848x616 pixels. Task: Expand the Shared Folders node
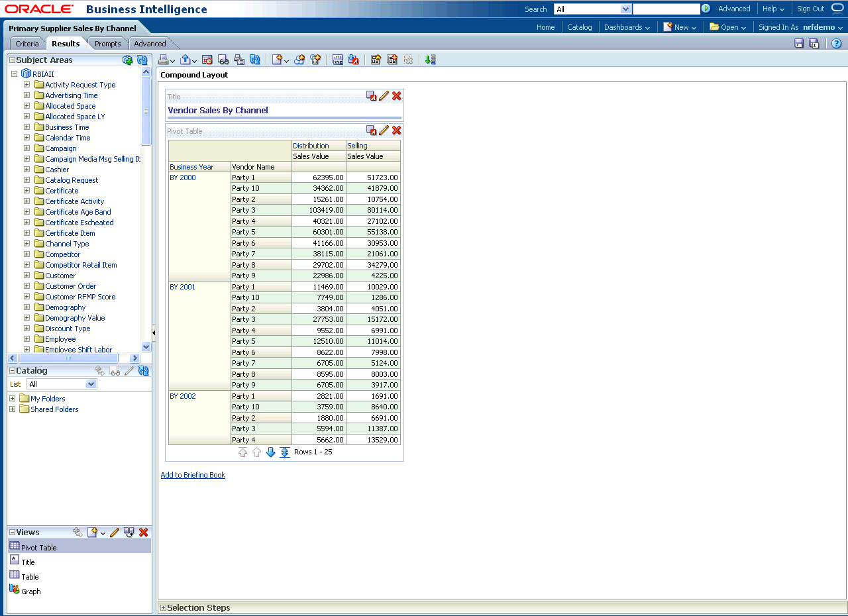point(13,409)
